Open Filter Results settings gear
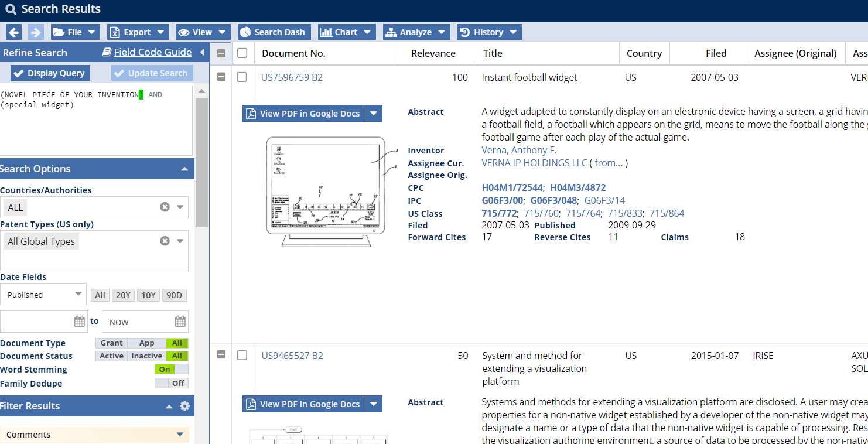This screenshot has height=444, width=868. tap(185, 406)
